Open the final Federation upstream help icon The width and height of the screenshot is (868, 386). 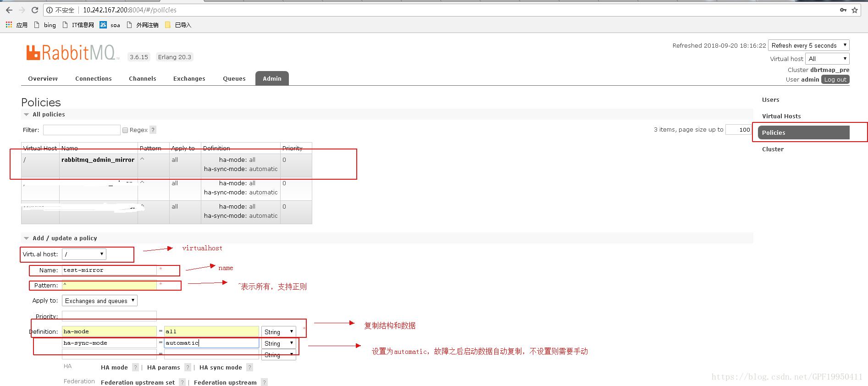[264, 382]
